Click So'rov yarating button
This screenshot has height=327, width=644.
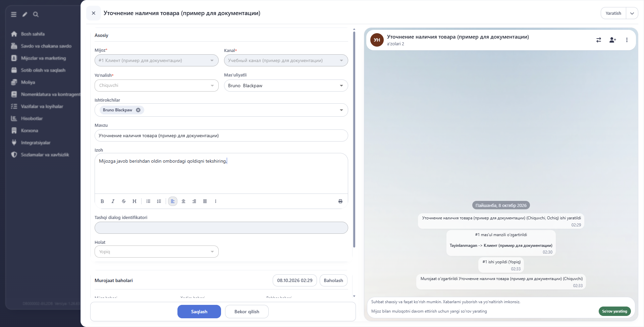pyautogui.click(x=614, y=311)
